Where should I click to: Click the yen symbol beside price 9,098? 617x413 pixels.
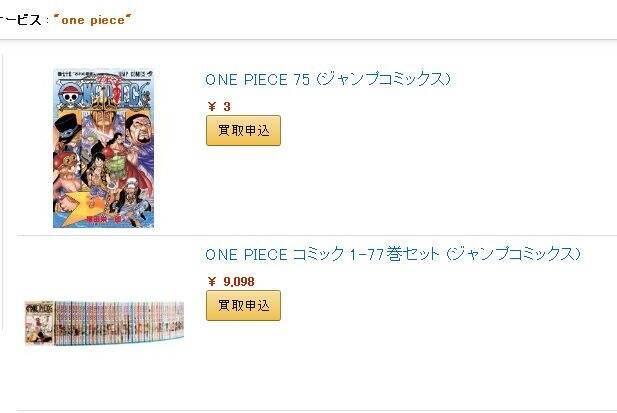click(x=212, y=281)
